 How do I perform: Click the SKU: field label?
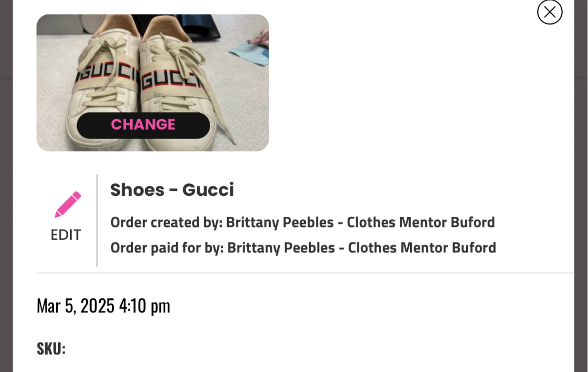pos(51,349)
